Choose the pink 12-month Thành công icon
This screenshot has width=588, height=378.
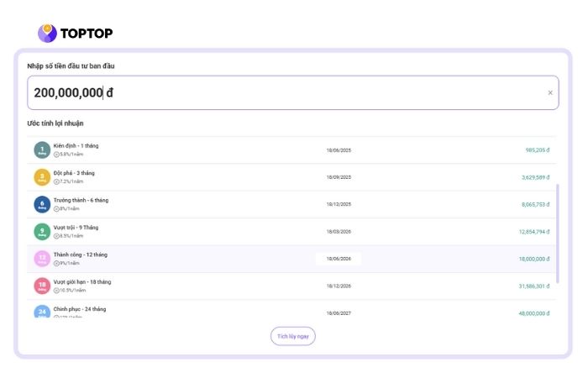[x=42, y=259]
